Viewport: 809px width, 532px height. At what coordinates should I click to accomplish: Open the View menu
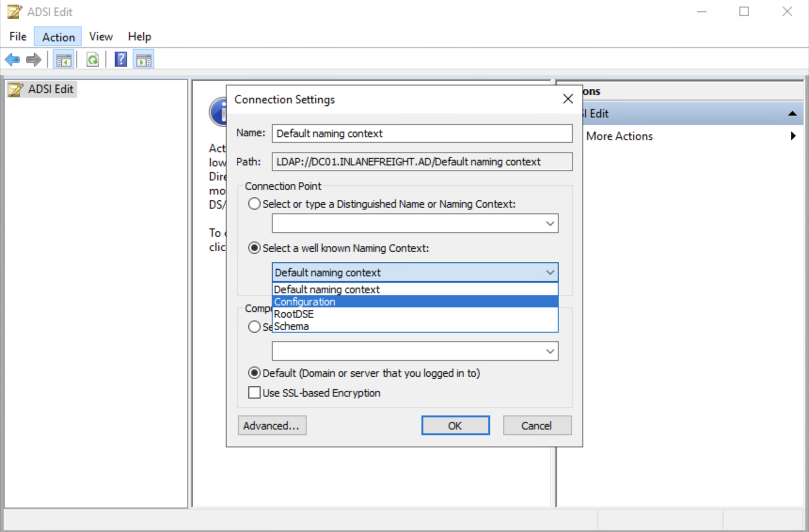point(101,37)
